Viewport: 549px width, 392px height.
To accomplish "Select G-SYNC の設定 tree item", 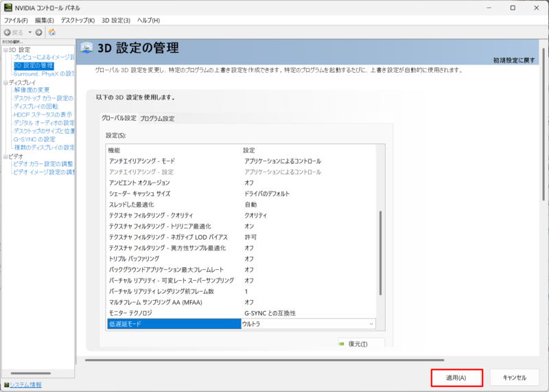I will [x=34, y=139].
